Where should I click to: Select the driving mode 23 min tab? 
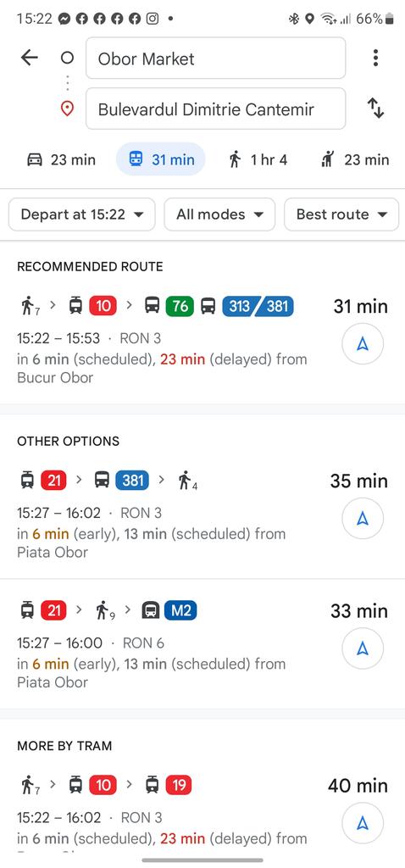(x=61, y=160)
